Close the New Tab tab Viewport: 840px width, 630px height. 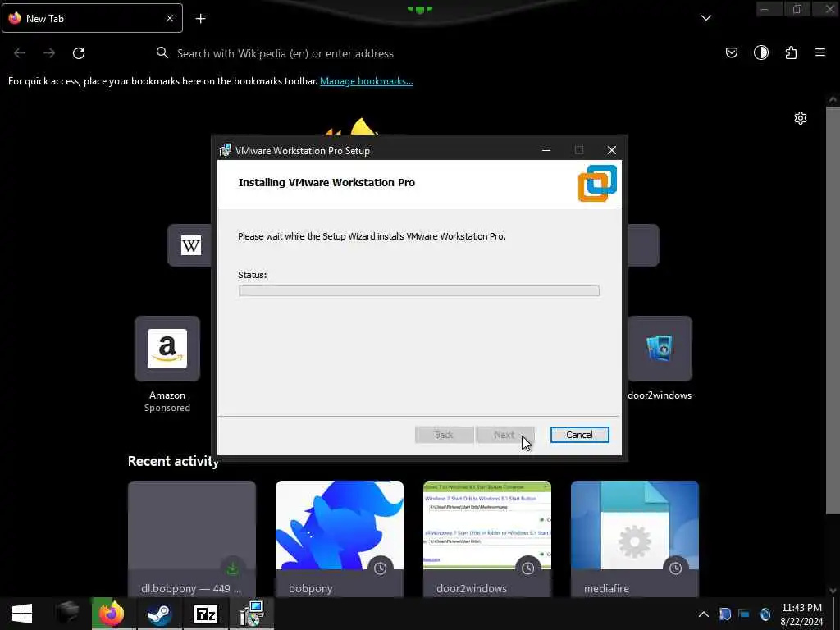169,18
